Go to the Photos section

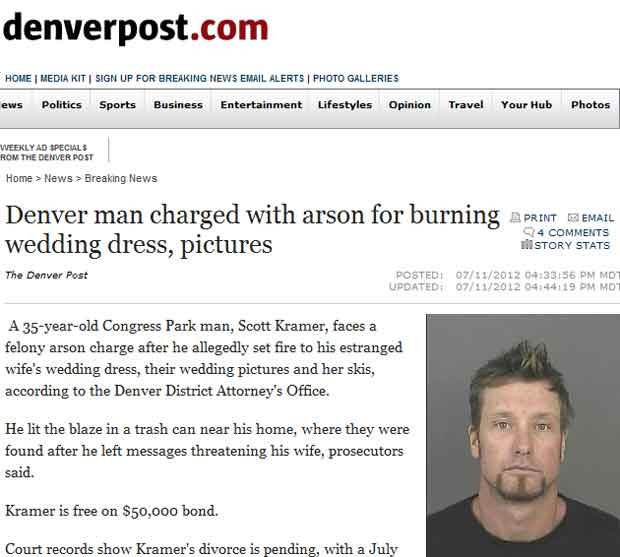click(590, 105)
